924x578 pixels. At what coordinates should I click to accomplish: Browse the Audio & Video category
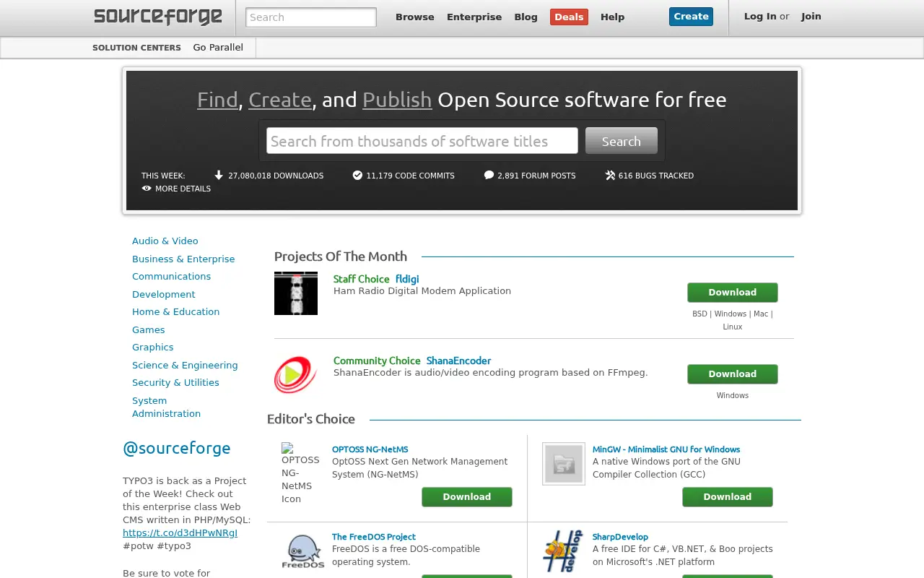165,241
